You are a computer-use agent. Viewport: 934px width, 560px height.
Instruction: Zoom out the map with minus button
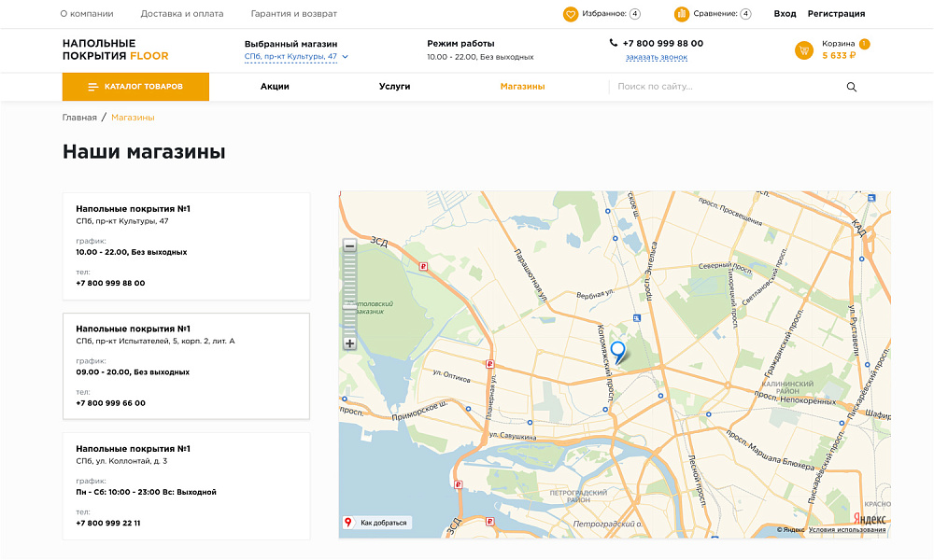350,246
